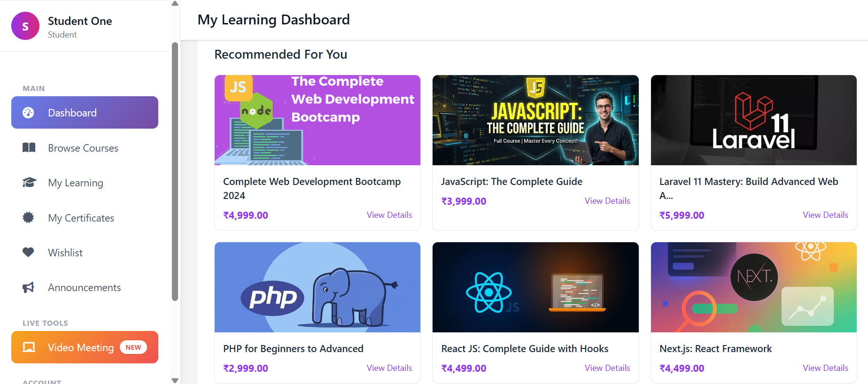Image resolution: width=868 pixels, height=384 pixels.
Task: Click the My Learning graduation cap icon
Action: pyautogui.click(x=29, y=183)
